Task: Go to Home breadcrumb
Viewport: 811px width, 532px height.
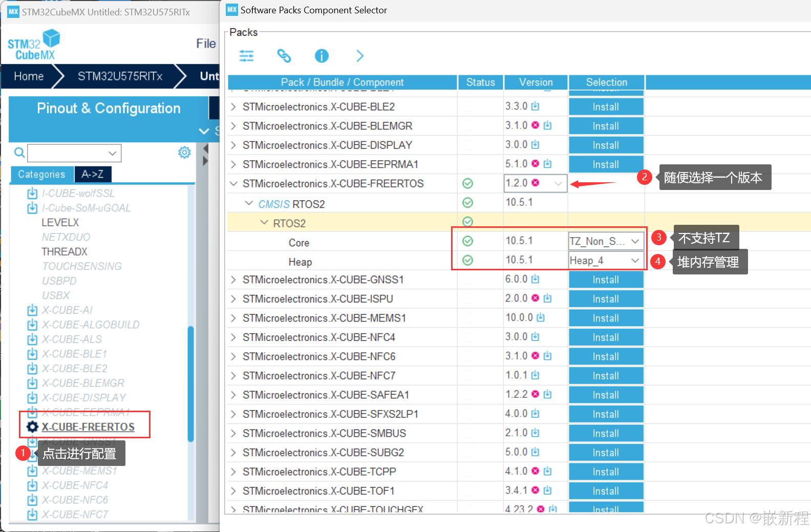Action: pyautogui.click(x=29, y=76)
